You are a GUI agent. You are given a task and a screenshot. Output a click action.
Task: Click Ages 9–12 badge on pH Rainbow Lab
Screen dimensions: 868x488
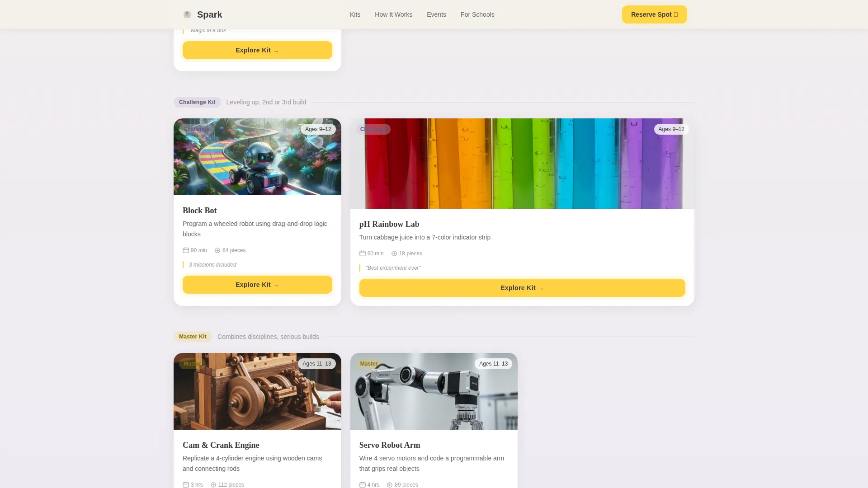[x=671, y=129]
